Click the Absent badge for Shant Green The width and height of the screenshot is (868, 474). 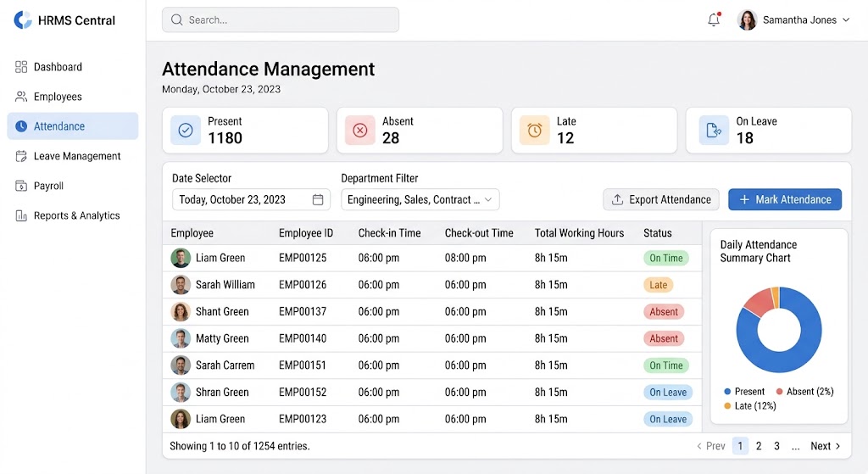pos(664,312)
